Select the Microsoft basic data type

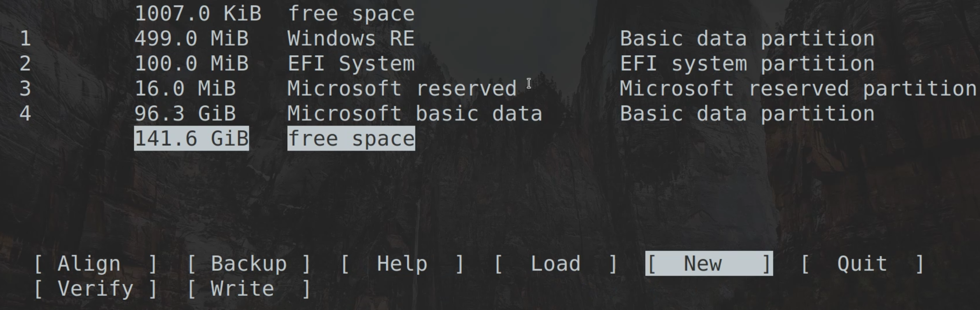415,114
